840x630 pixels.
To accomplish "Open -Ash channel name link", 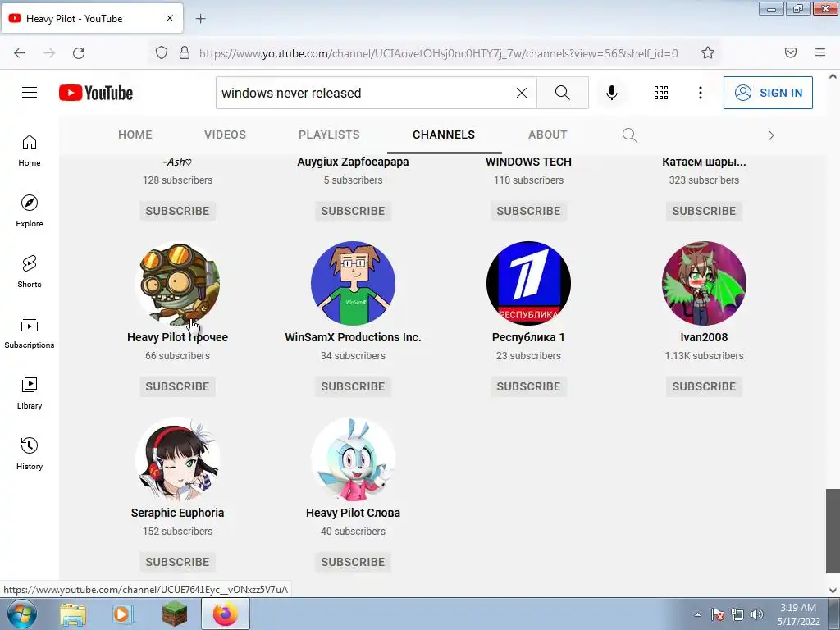I will coord(177,162).
